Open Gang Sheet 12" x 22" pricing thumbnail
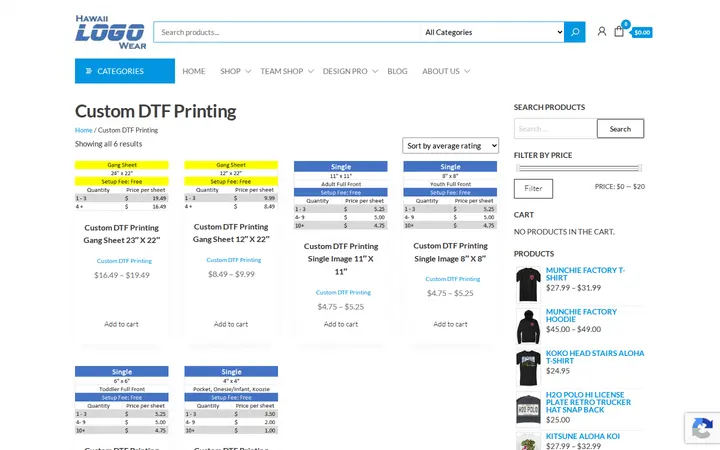Viewport: 720px width, 450px height. [231, 186]
